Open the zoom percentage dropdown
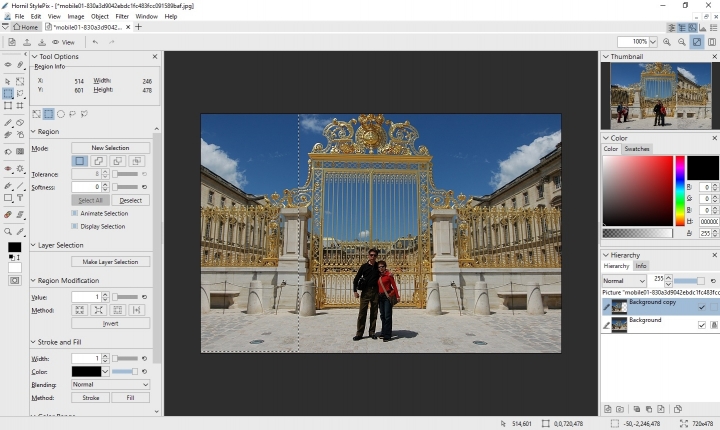Screen dimensions: 720x430 pyautogui.click(x=653, y=42)
